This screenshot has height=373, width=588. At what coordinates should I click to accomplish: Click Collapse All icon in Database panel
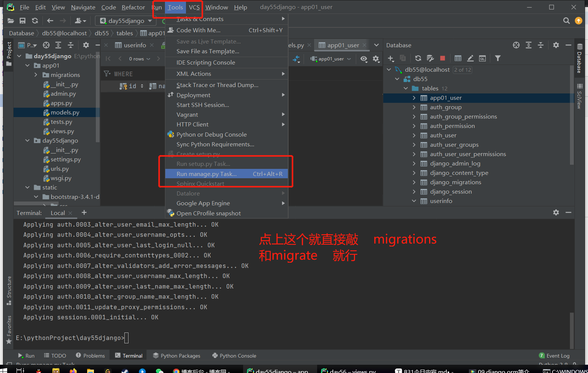(541, 45)
